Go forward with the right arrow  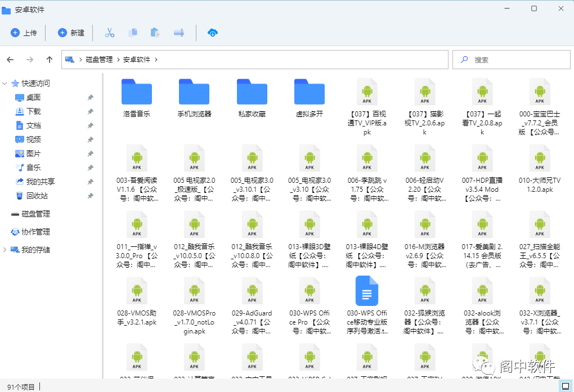coord(30,60)
